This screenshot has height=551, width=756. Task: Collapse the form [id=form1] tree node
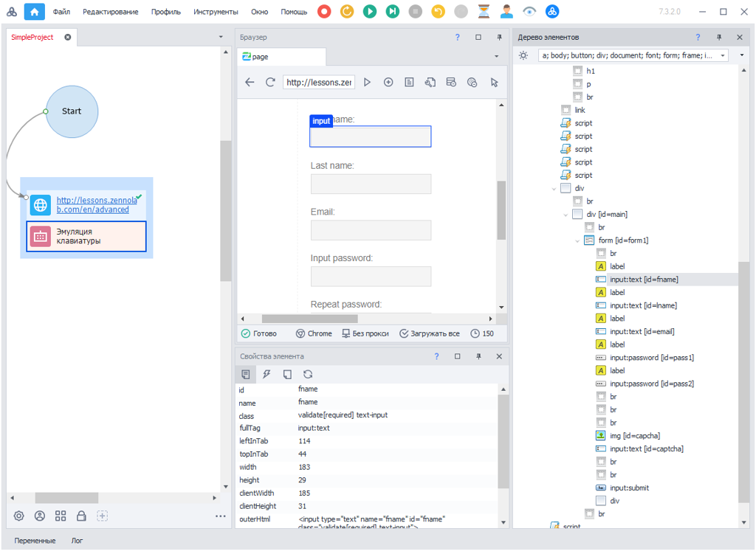click(x=577, y=240)
